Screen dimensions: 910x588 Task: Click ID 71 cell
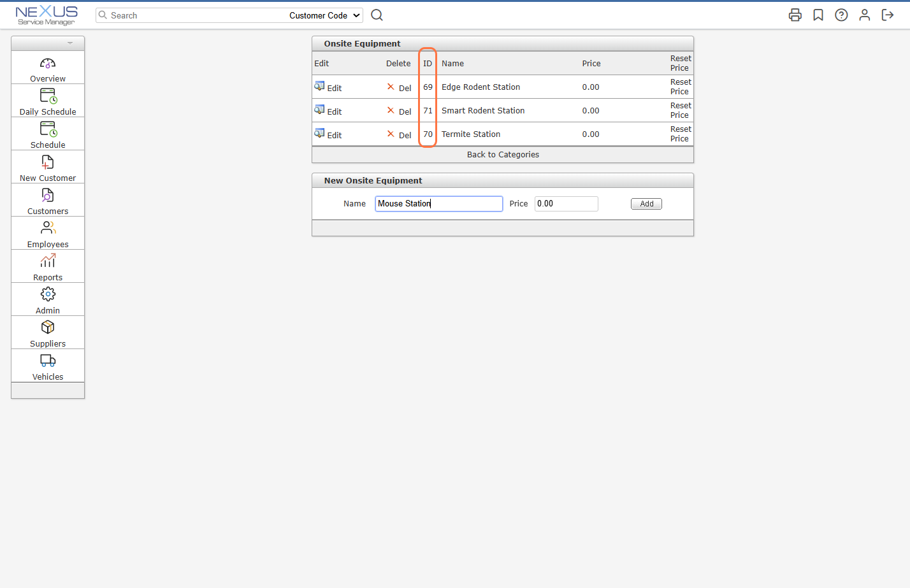tap(428, 111)
